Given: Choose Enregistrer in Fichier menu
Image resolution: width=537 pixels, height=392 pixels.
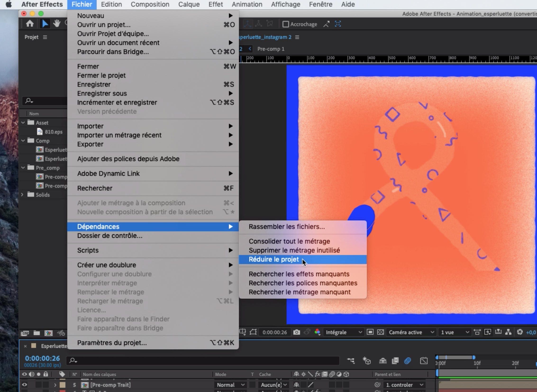Looking at the screenshot, I should pos(153,84).
